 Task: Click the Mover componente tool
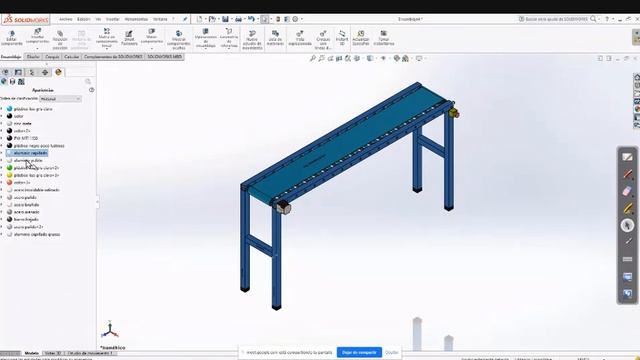151,36
